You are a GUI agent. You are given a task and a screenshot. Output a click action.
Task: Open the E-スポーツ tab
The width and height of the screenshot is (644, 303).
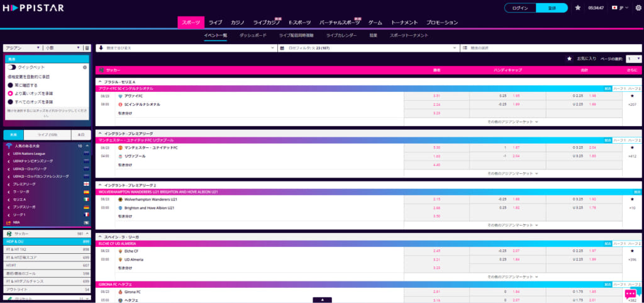coord(299,23)
